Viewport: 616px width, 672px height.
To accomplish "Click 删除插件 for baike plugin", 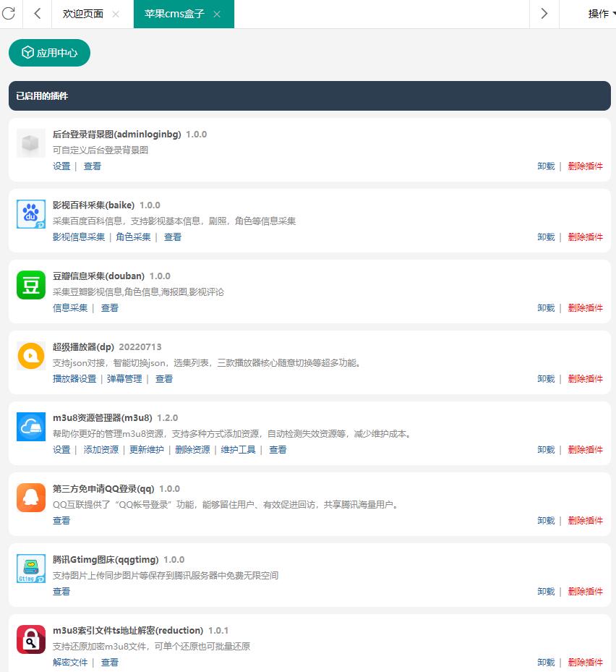I will (x=585, y=237).
